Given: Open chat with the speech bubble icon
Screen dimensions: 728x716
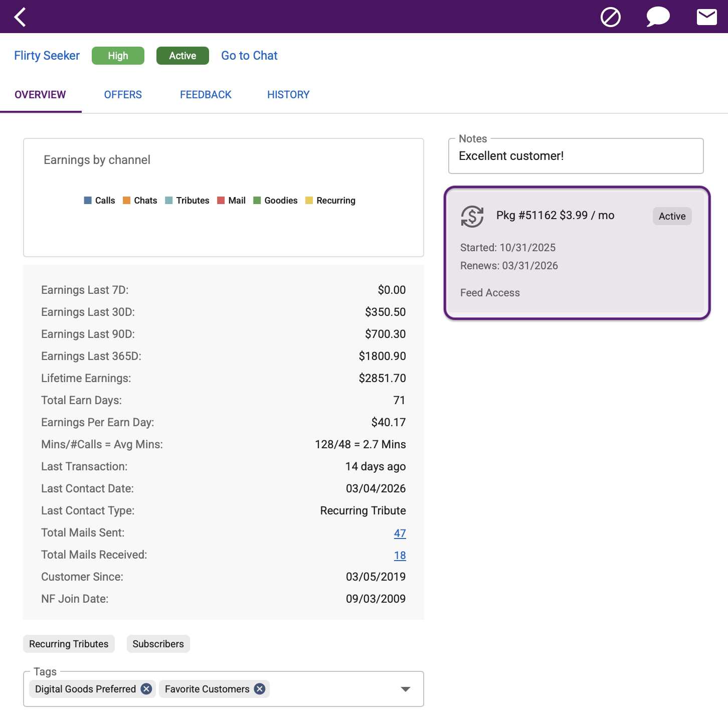Looking at the screenshot, I should pos(658,17).
